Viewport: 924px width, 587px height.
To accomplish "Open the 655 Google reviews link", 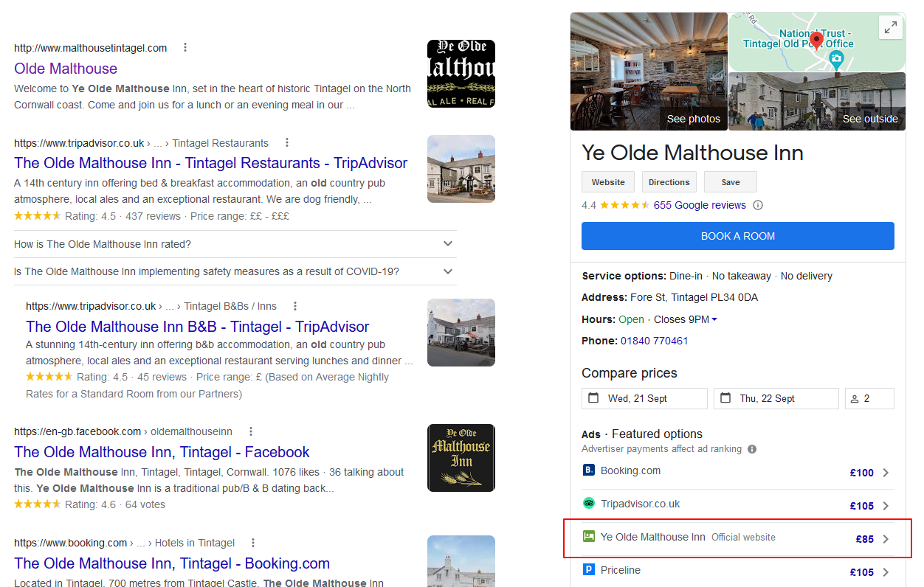I will coord(700,205).
